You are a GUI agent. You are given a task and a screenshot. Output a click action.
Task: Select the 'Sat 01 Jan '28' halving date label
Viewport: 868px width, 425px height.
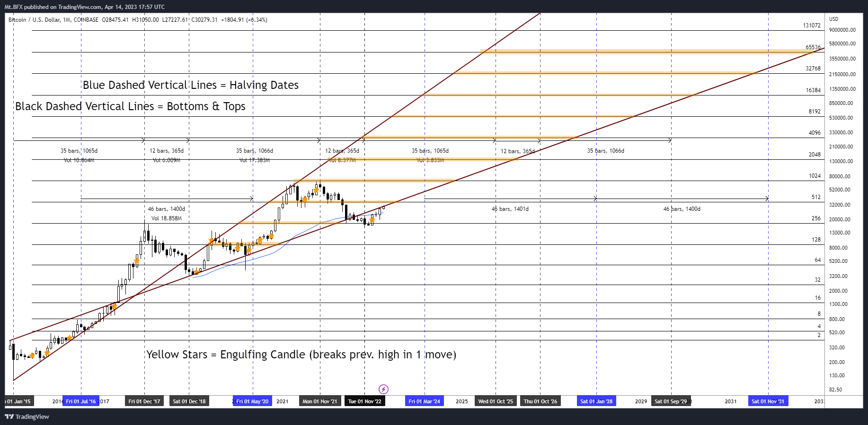pyautogui.click(x=596, y=401)
